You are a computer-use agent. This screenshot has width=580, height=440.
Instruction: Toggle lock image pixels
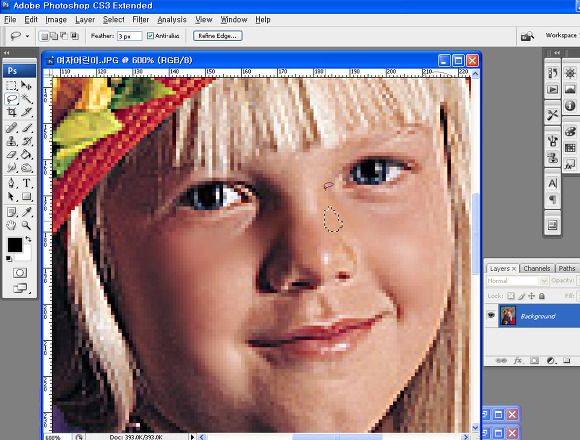pyautogui.click(x=522, y=296)
